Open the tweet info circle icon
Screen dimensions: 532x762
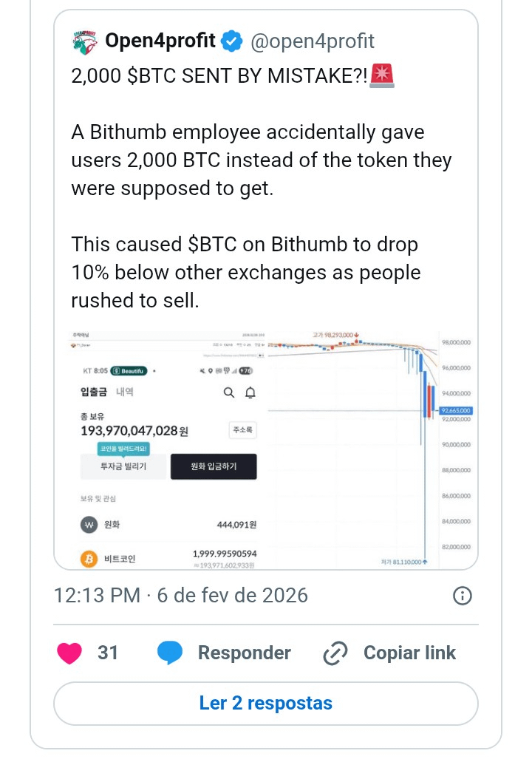(x=462, y=596)
